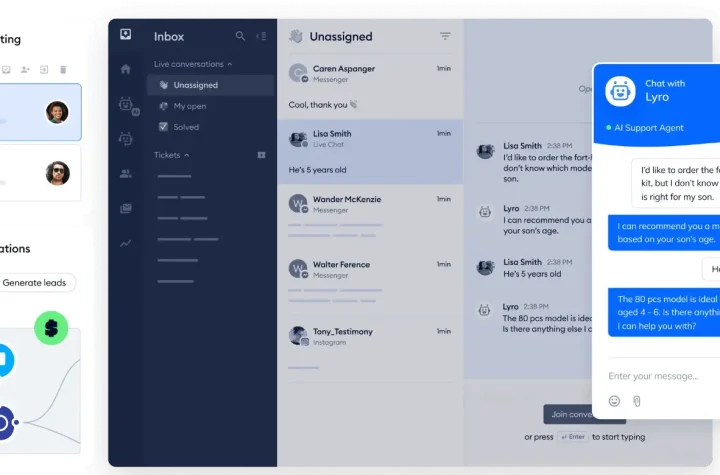The width and height of the screenshot is (720, 475).
Task: Click the trash delete icon
Action: click(x=63, y=70)
